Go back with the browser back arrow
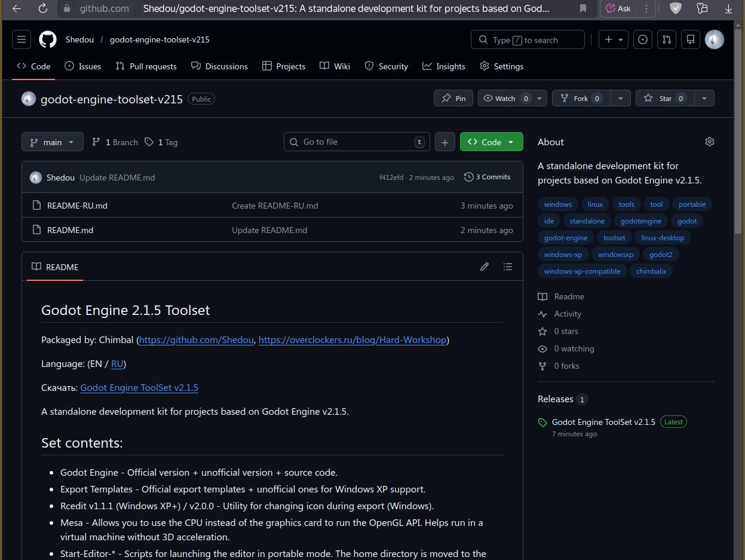This screenshot has width=745, height=560. (17, 8)
